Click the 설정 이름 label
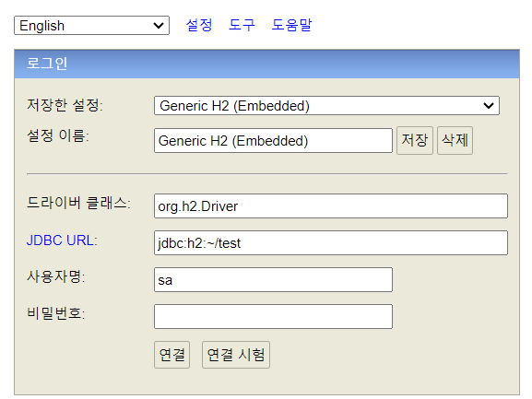The width and height of the screenshot is (532, 399). click(58, 136)
